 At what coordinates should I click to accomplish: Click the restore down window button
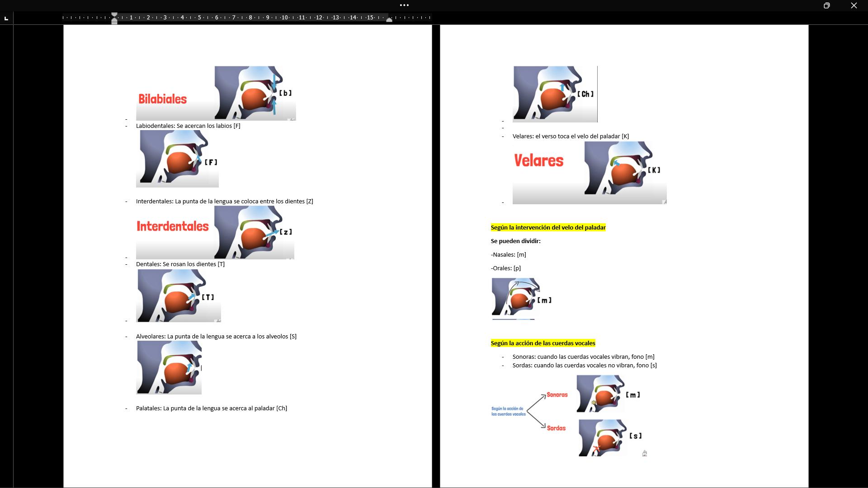(x=826, y=5)
